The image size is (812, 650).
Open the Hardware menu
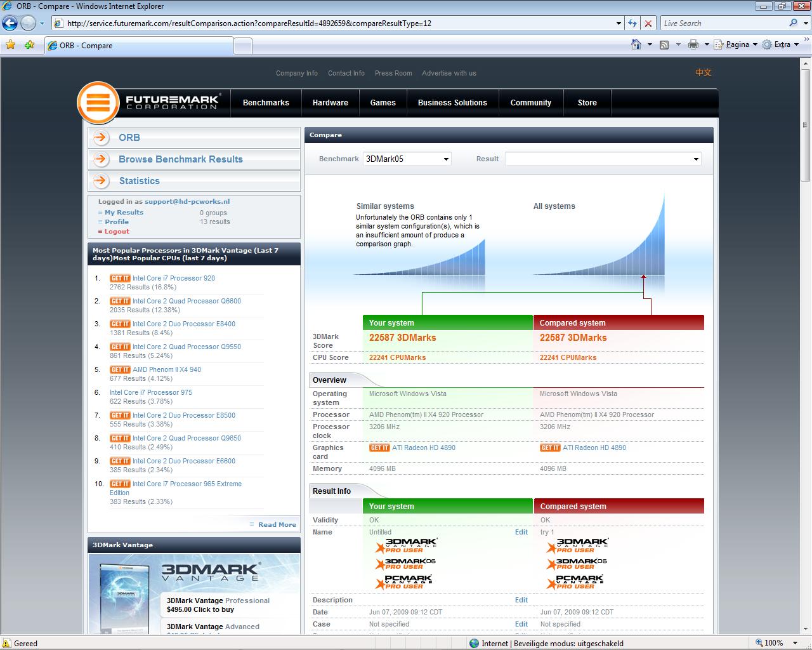tap(331, 102)
